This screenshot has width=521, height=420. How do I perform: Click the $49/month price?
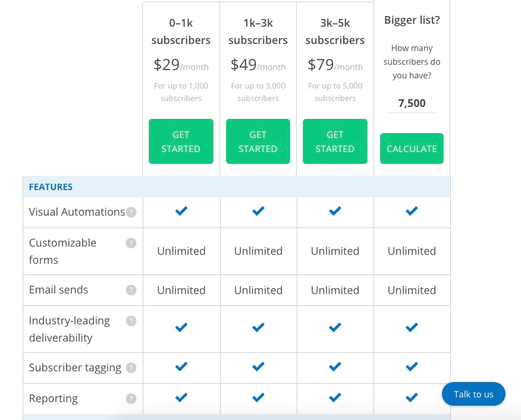point(258,65)
